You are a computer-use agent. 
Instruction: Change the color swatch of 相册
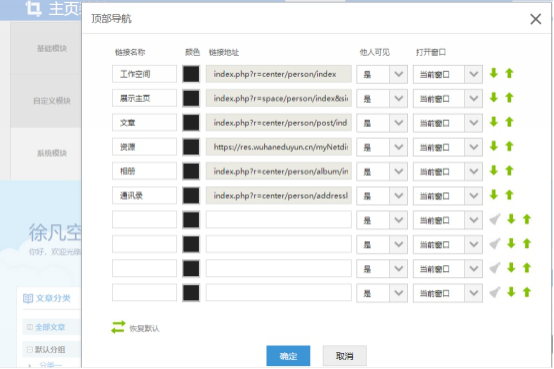coord(191,171)
